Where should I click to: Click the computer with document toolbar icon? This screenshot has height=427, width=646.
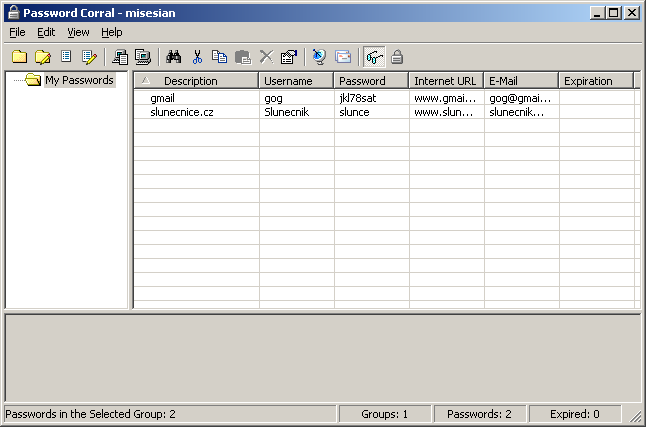click(x=120, y=57)
